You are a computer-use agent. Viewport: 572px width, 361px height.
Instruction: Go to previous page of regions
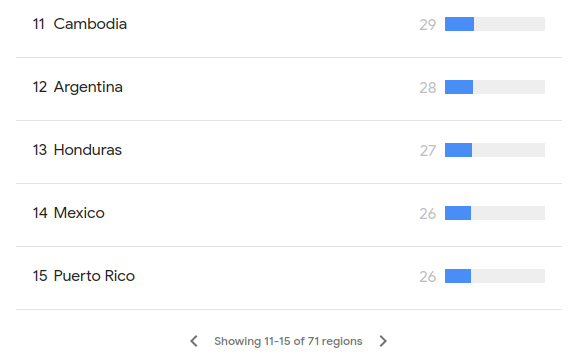pyautogui.click(x=194, y=341)
